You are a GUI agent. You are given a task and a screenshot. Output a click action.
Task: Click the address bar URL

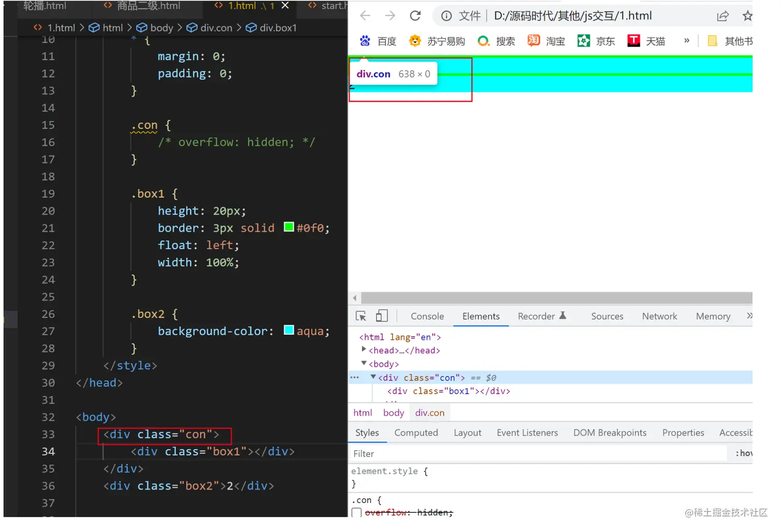pyautogui.click(x=573, y=16)
